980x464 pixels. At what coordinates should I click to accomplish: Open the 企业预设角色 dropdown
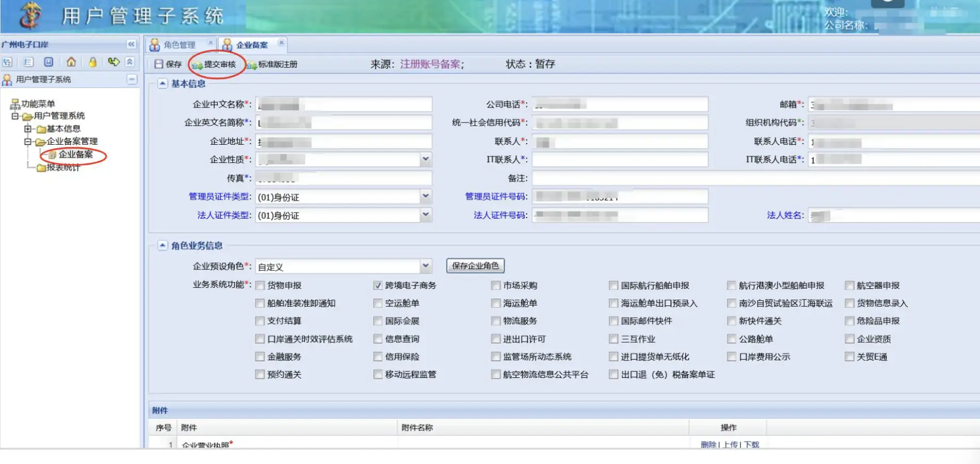[426, 266]
